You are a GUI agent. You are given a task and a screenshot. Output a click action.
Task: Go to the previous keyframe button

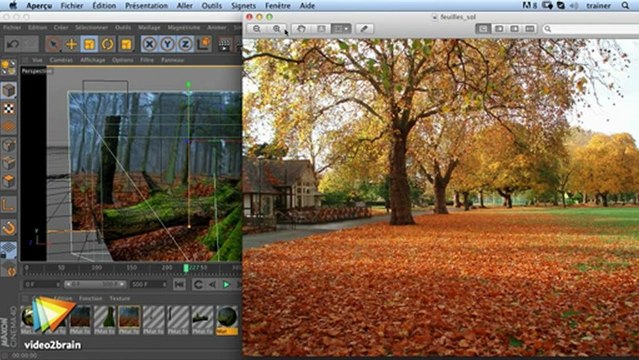[x=198, y=285]
